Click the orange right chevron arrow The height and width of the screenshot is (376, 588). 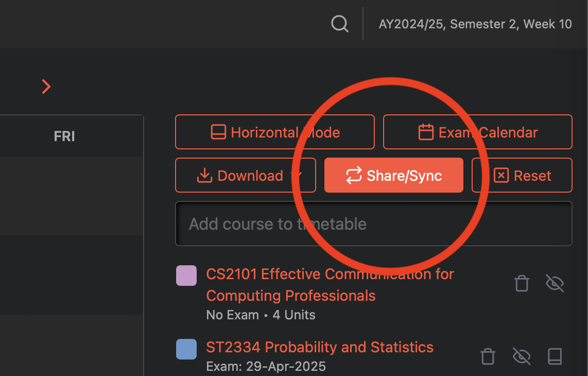(46, 87)
